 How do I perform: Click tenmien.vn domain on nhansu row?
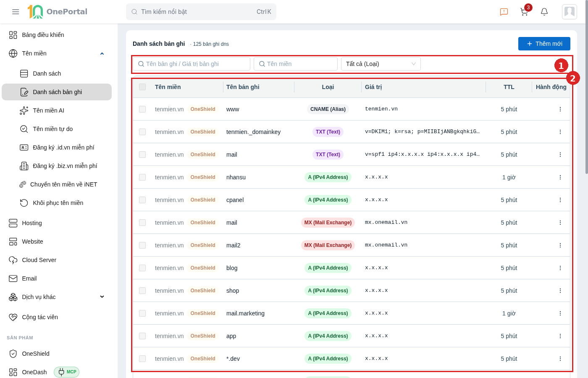click(169, 177)
